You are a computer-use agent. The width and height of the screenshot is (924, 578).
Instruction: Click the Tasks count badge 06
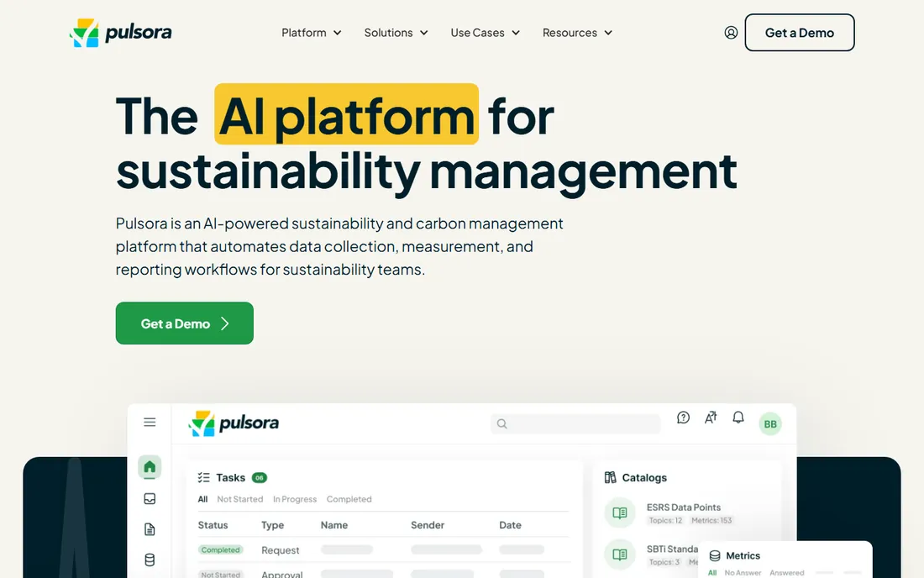[260, 478]
